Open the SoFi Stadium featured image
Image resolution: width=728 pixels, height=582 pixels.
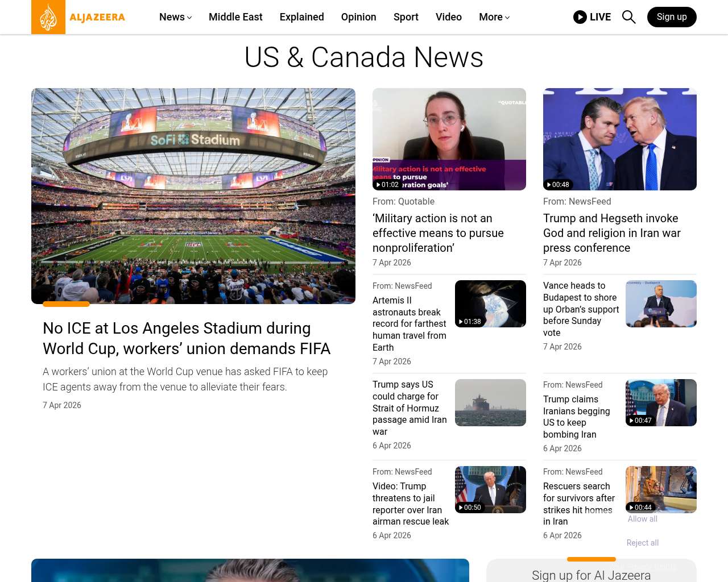click(193, 196)
